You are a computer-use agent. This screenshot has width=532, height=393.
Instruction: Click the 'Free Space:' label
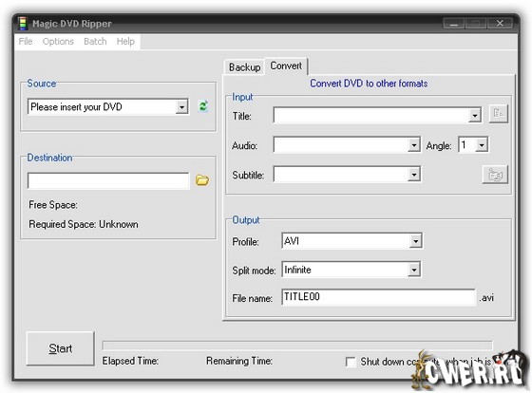(x=53, y=205)
